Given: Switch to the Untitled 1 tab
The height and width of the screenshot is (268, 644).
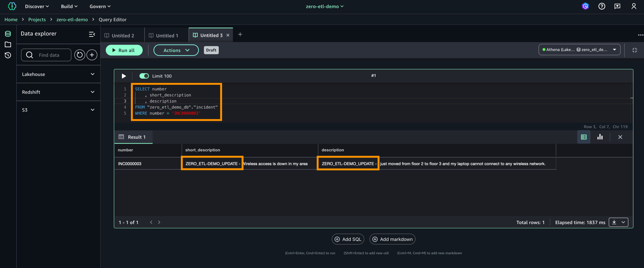Looking at the screenshot, I should point(167,36).
